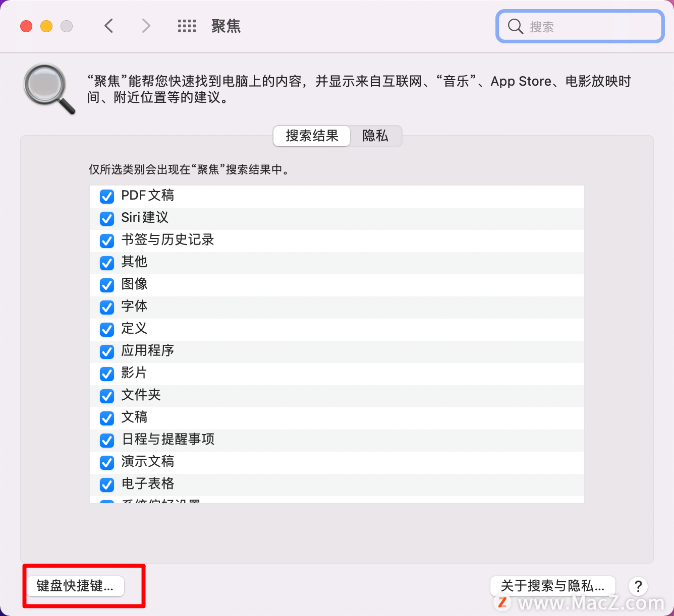Click the 关于搜索与隐私 button
Screen dimensions: 674x616
(x=552, y=586)
